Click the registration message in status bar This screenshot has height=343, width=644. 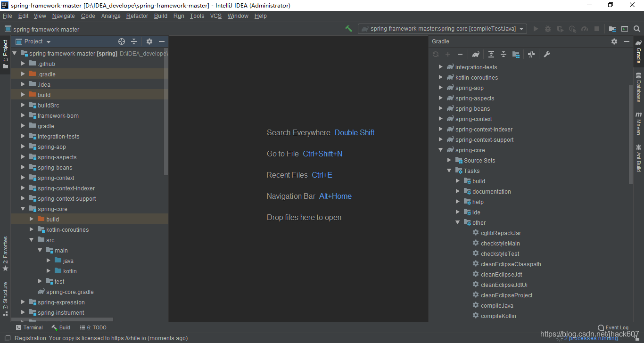pyautogui.click(x=101, y=338)
